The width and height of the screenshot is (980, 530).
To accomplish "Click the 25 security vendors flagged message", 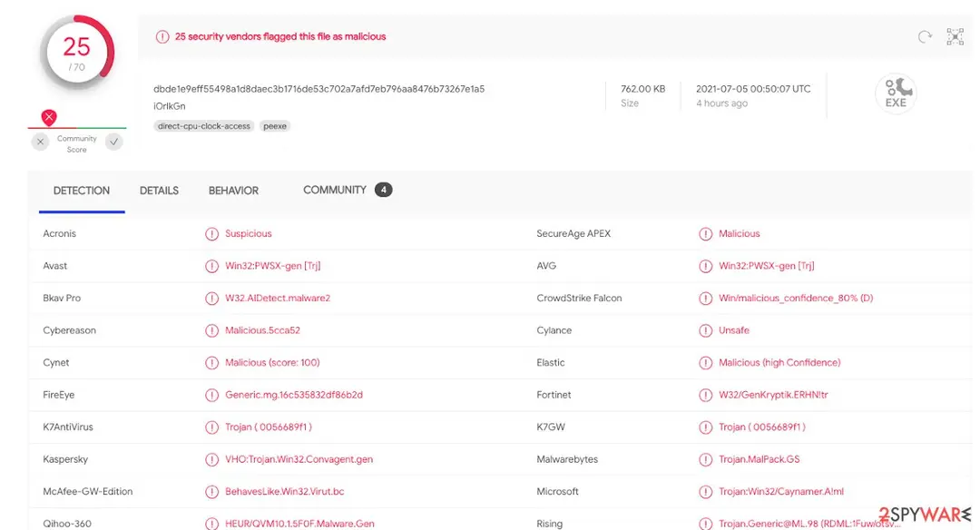I will click(280, 37).
